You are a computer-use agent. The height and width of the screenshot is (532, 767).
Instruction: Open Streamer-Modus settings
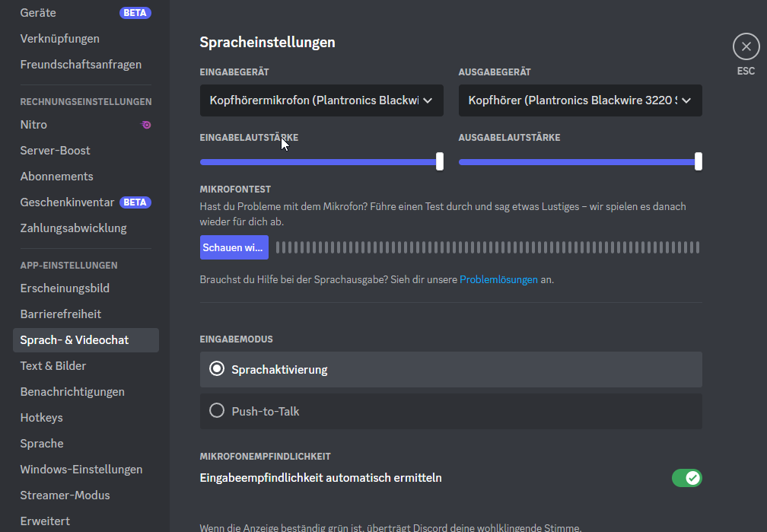tap(65, 495)
